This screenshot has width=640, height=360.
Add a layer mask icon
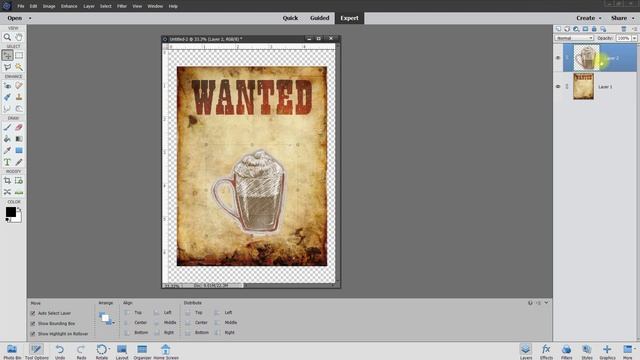pyautogui.click(x=585, y=29)
